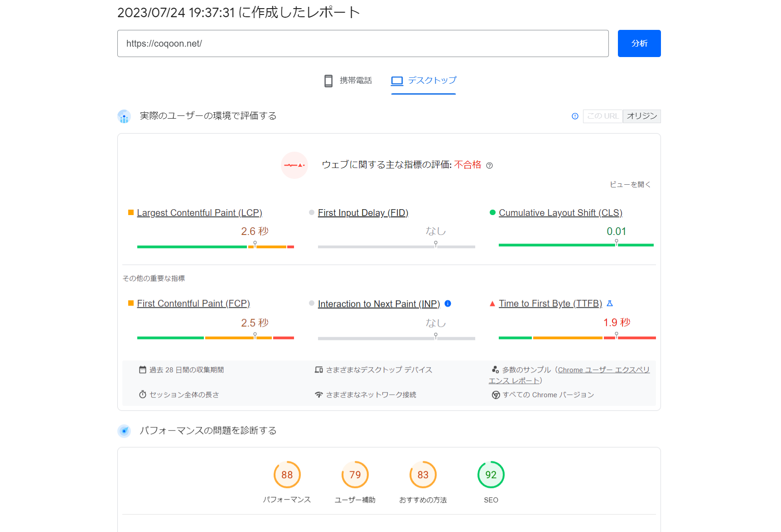Open First Contentful Paint (FCP) link
The width and height of the screenshot is (781, 532).
pos(193,303)
